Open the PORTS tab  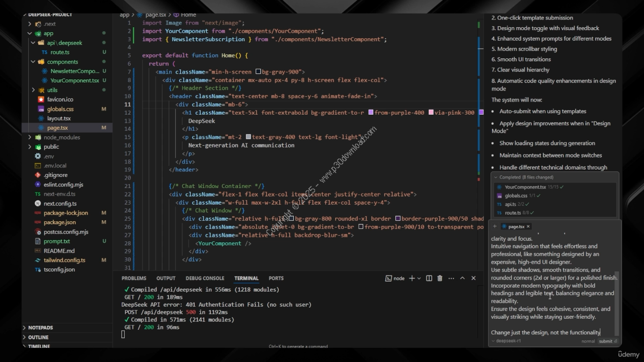[276, 278]
